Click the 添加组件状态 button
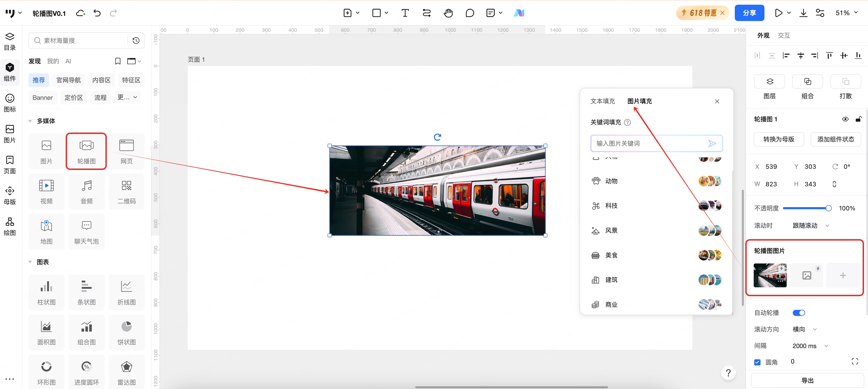This screenshot has height=389, width=868. point(836,139)
